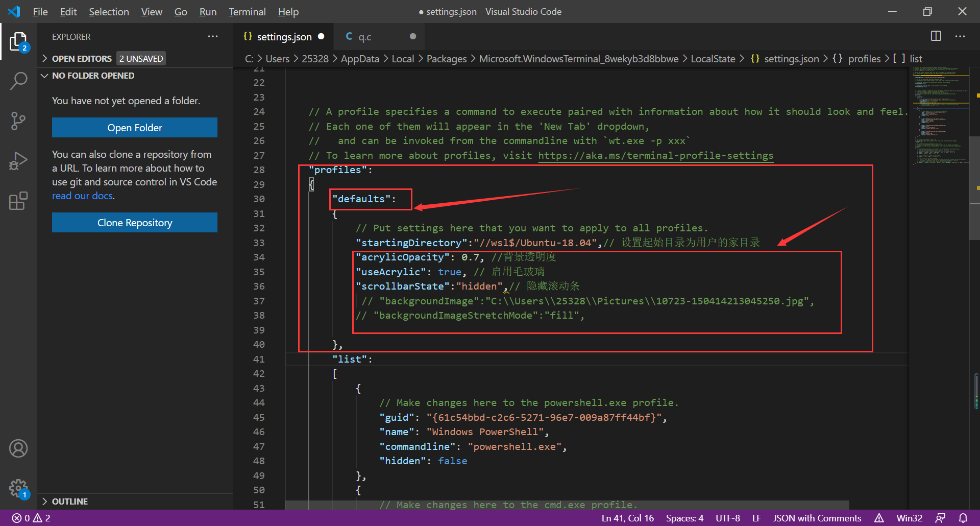980x526 pixels.
Task: Click the Microsoft.WindowsTerminal breadcrumb segment
Action: tap(579, 59)
